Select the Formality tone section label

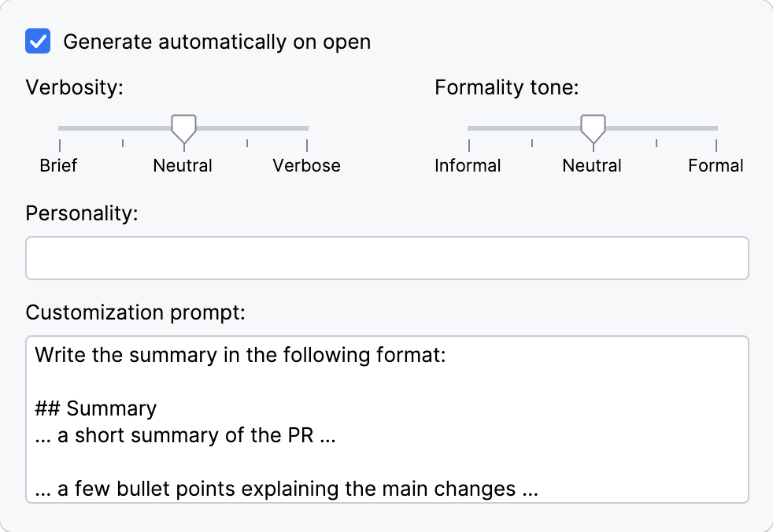click(x=506, y=87)
